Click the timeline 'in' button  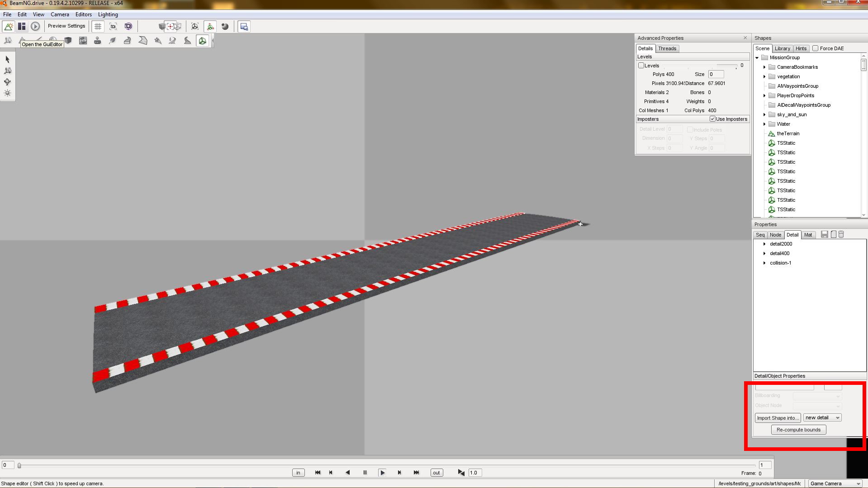click(x=298, y=473)
